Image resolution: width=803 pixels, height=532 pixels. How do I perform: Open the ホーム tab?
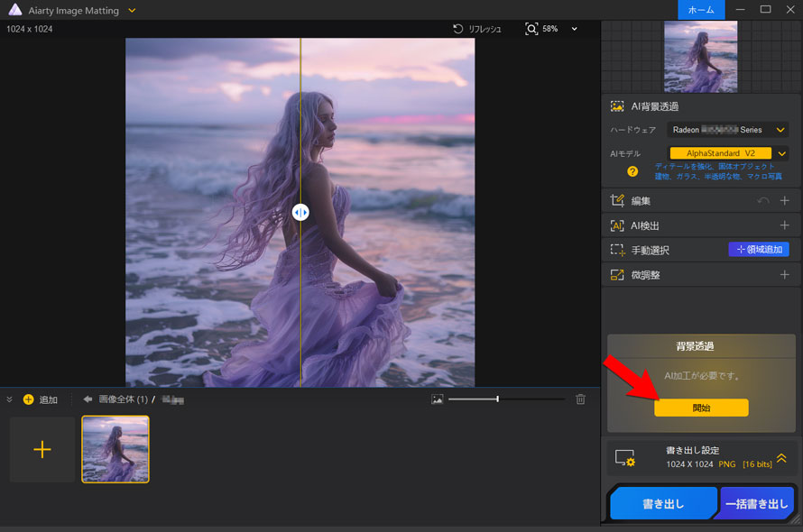pyautogui.click(x=701, y=10)
